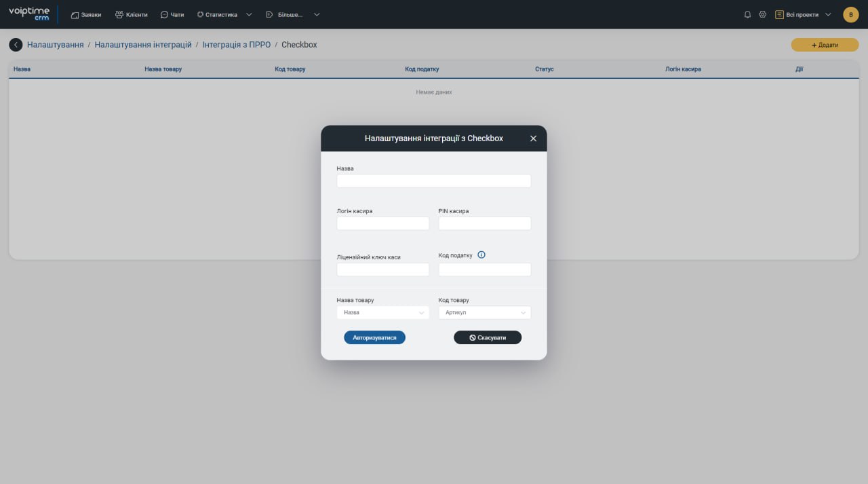Select the Ліцензійний ключ каси field
Screen dimensions: 868x484
pyautogui.click(x=383, y=269)
